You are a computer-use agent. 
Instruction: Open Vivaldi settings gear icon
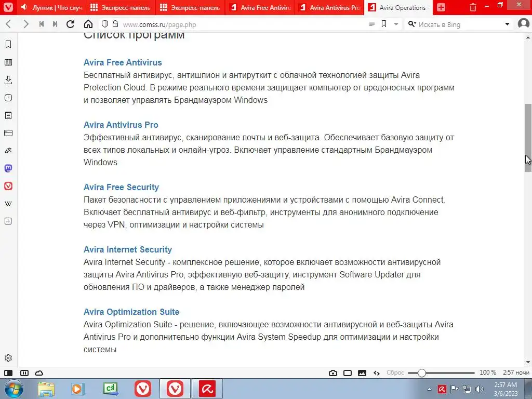click(x=8, y=358)
